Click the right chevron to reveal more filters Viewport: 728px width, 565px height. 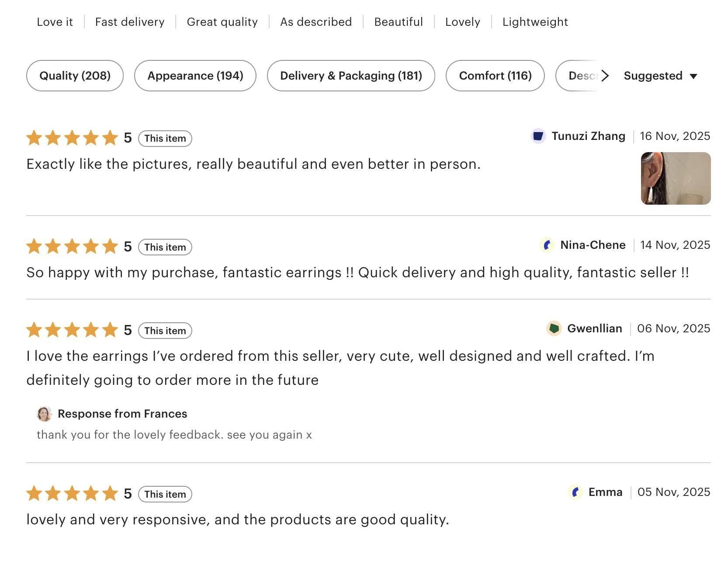[606, 75]
